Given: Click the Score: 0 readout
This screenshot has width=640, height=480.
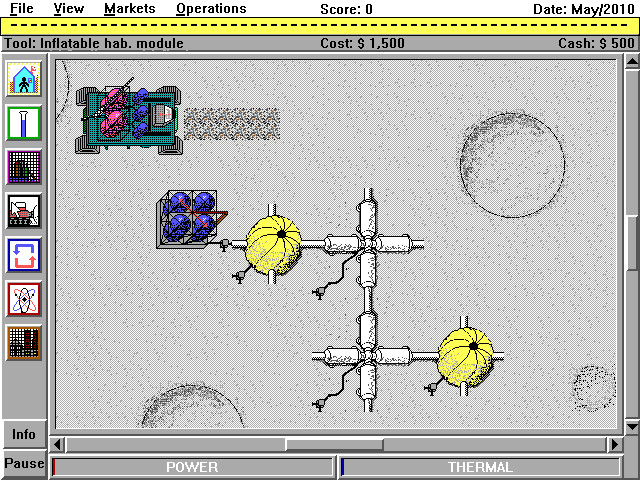Looking at the screenshot, I should point(346,9).
